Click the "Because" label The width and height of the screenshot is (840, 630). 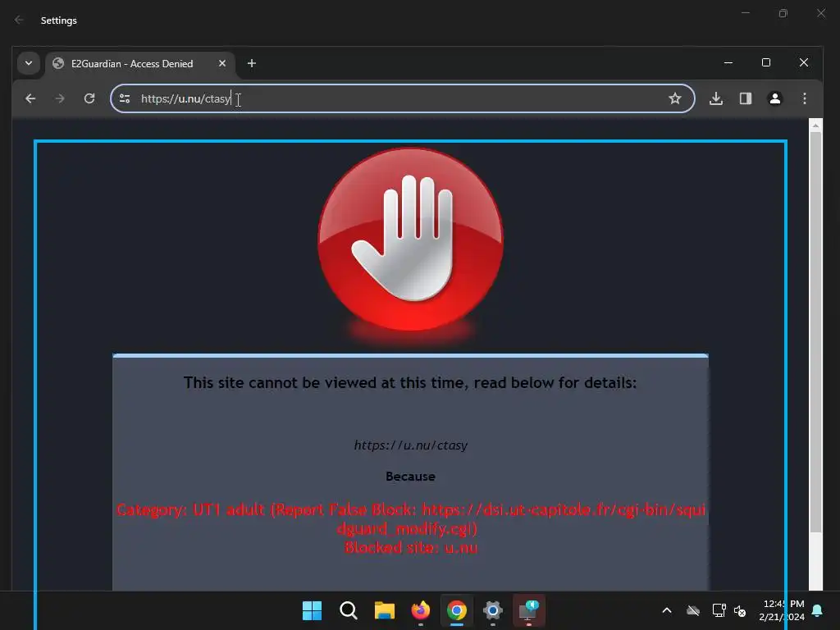point(410,477)
